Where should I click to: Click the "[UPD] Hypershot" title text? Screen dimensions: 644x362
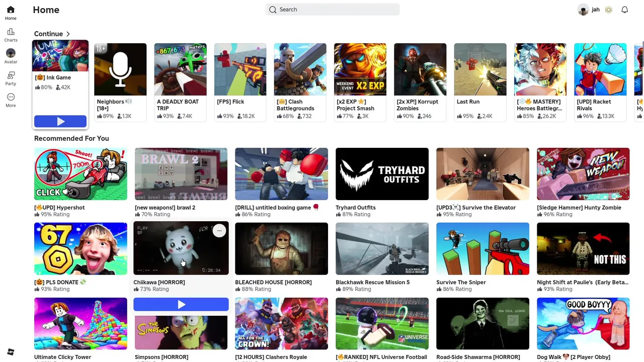click(x=59, y=208)
